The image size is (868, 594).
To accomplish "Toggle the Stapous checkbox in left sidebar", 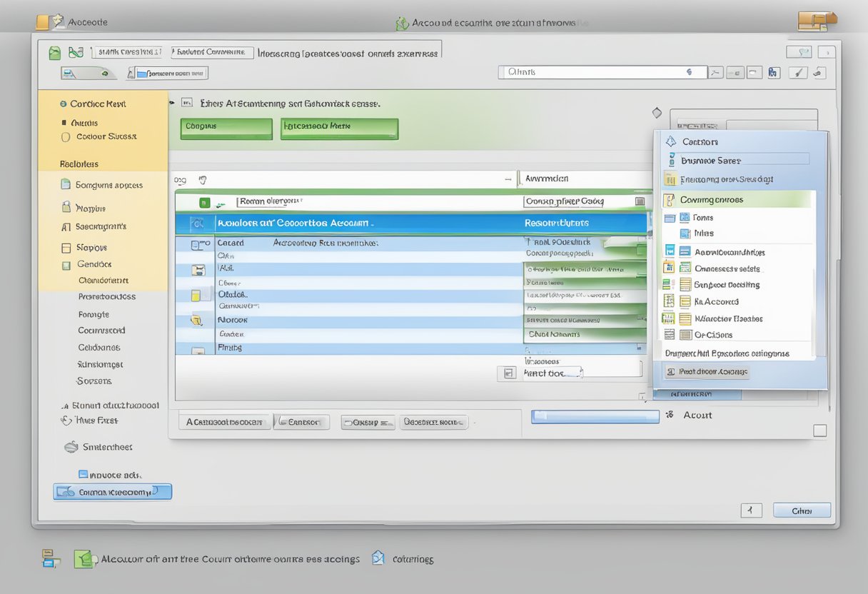I will (66, 248).
